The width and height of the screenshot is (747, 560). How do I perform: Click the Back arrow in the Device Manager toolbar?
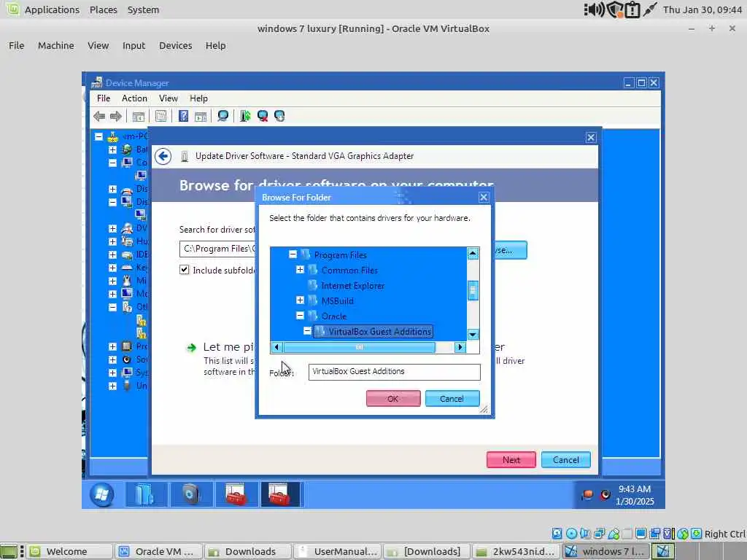[99, 116]
